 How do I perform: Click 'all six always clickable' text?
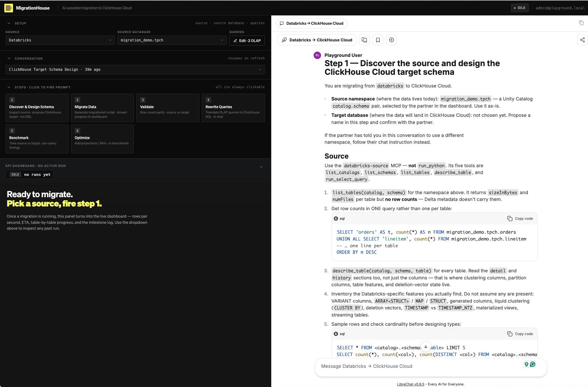[240, 87]
